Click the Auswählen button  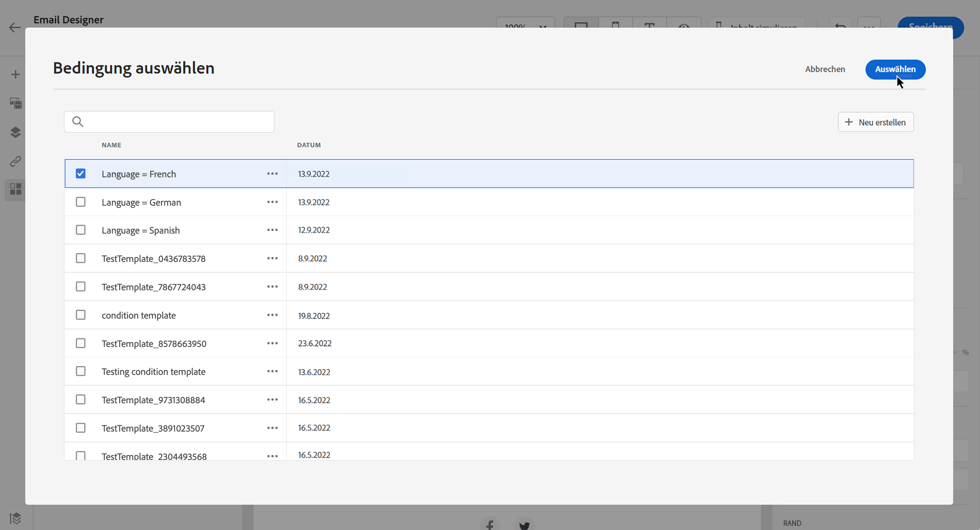point(895,69)
